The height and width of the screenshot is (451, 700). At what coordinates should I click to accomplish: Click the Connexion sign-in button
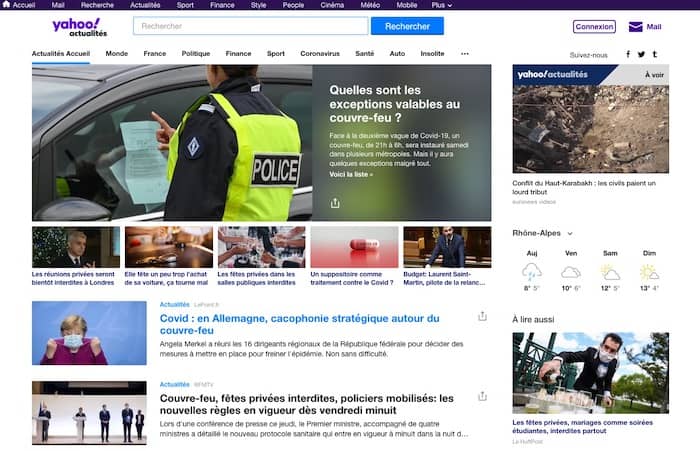(x=594, y=27)
